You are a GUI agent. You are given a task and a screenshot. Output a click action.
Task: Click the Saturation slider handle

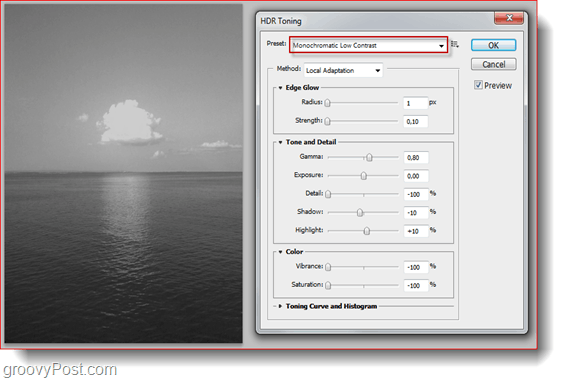click(328, 285)
